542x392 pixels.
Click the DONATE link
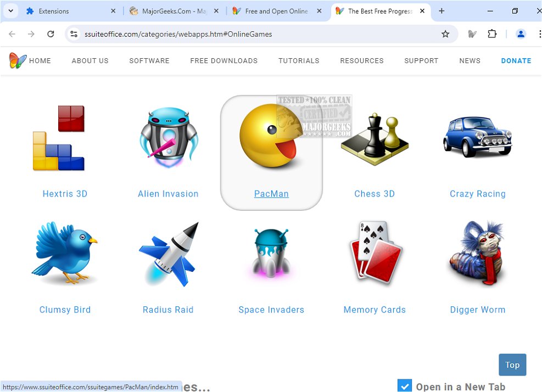pos(516,60)
